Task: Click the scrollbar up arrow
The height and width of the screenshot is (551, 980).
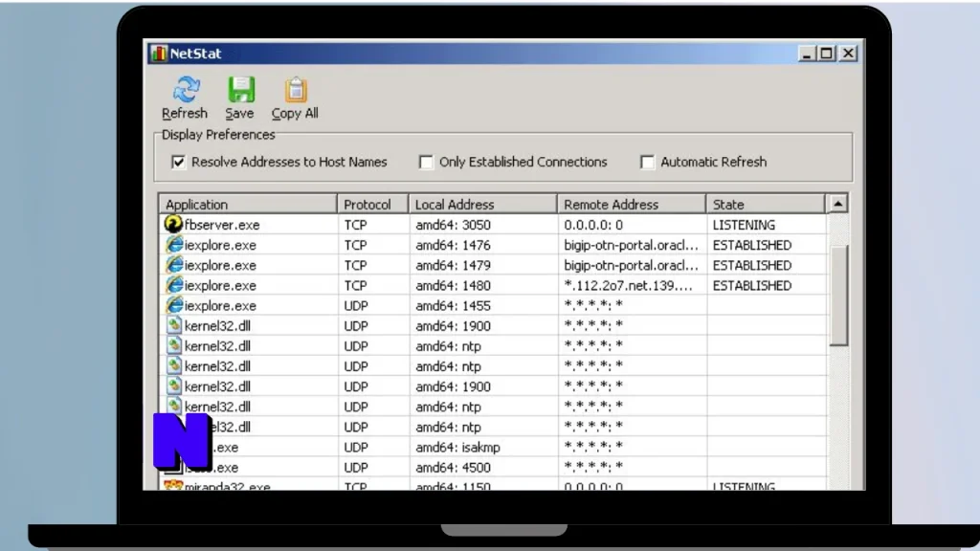Action: tap(837, 204)
